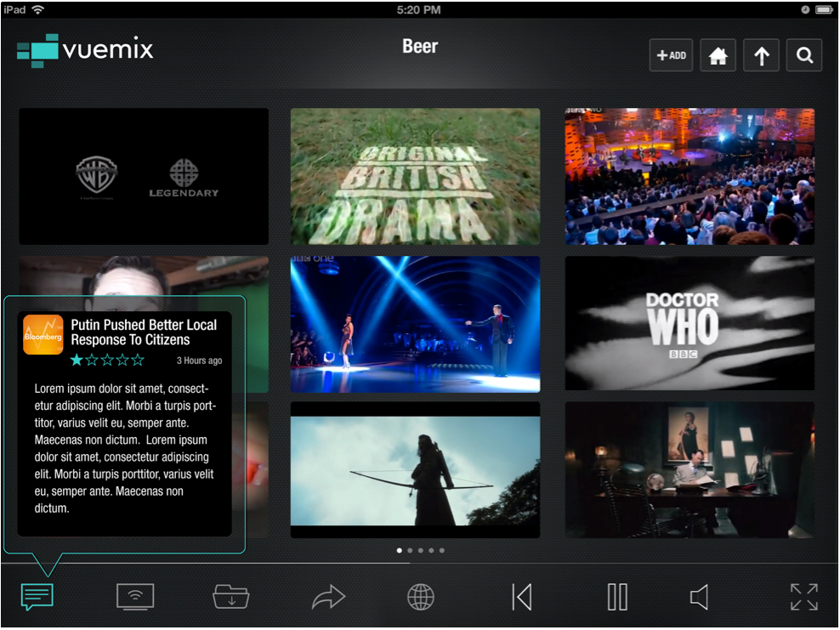Select the fifth page indicator dot
This screenshot has height=630, width=840.
coord(442,550)
